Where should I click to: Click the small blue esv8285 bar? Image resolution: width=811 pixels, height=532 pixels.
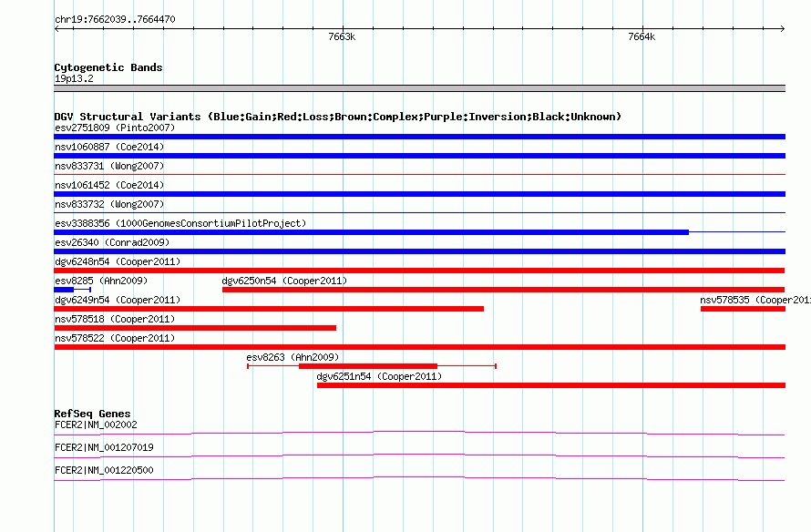click(64, 290)
